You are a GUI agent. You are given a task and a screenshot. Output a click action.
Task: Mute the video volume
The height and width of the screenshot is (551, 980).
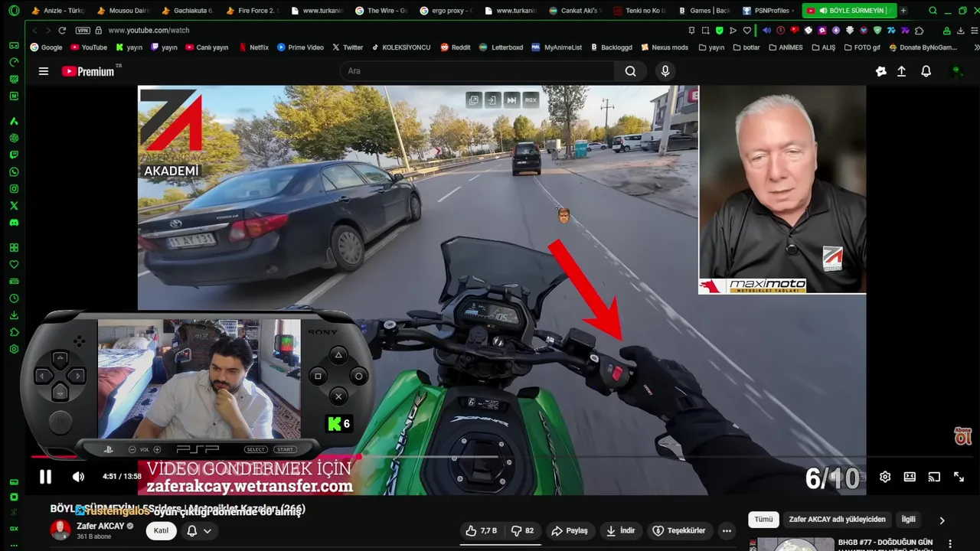click(78, 477)
